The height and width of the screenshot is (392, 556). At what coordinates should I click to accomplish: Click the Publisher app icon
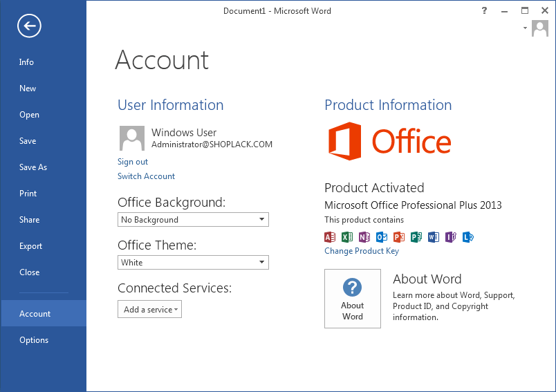coord(416,236)
